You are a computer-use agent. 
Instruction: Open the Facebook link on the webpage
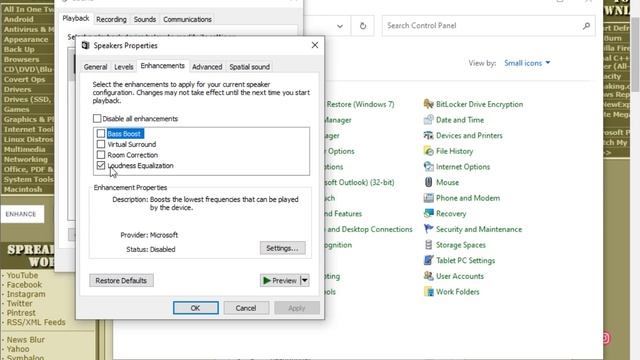click(x=24, y=284)
